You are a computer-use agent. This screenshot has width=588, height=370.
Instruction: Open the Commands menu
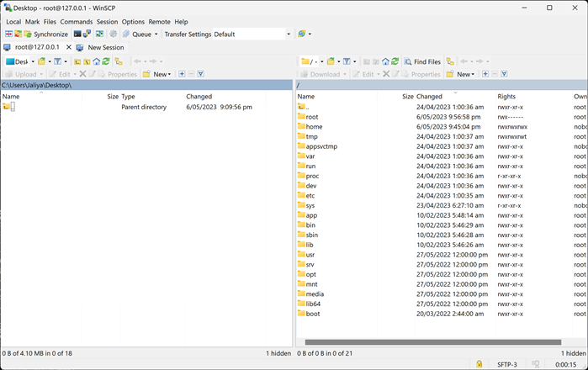coord(76,22)
